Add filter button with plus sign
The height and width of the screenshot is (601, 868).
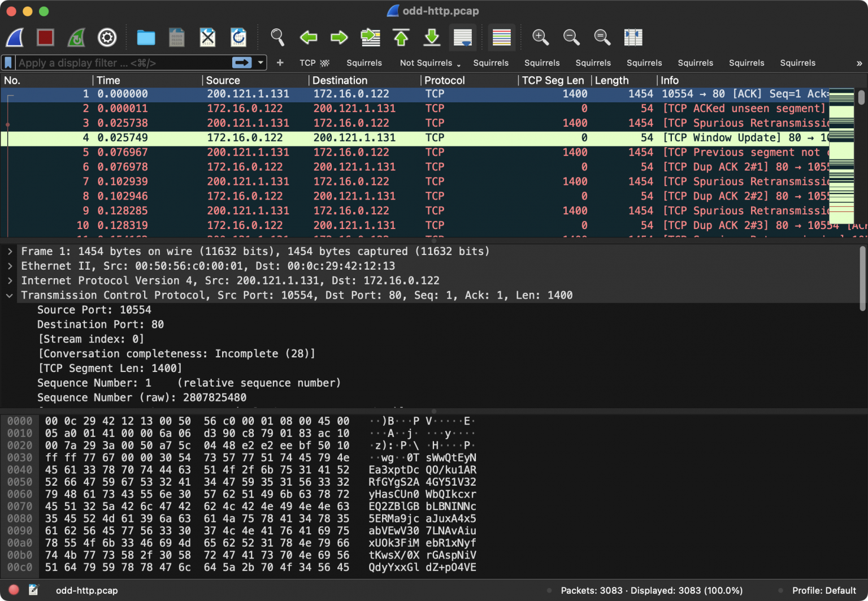[x=280, y=63]
